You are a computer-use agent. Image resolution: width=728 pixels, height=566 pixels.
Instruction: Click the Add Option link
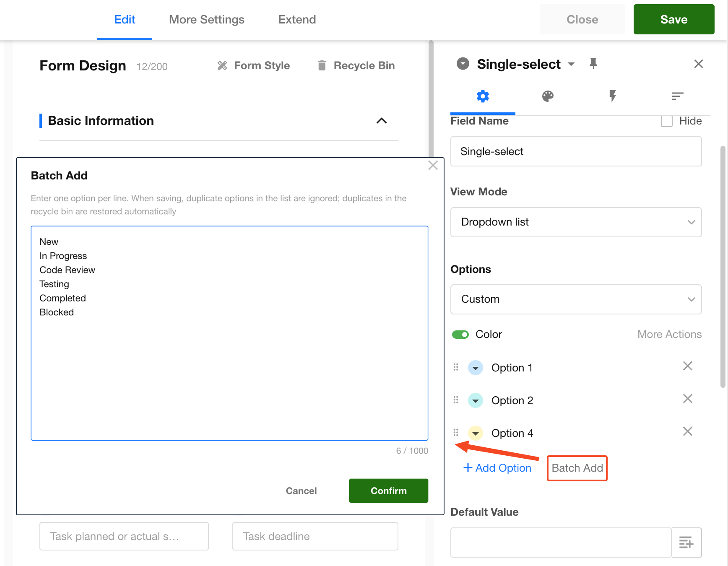497,468
